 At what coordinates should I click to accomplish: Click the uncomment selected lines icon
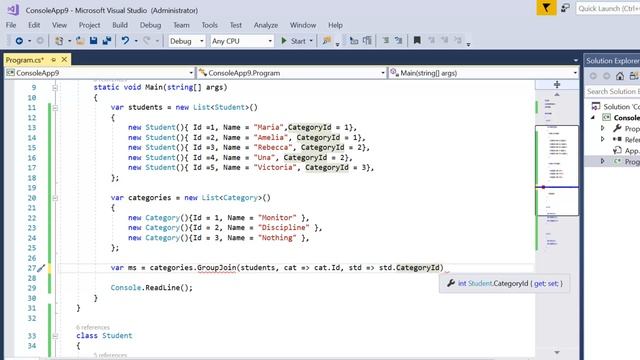[x=399, y=40]
